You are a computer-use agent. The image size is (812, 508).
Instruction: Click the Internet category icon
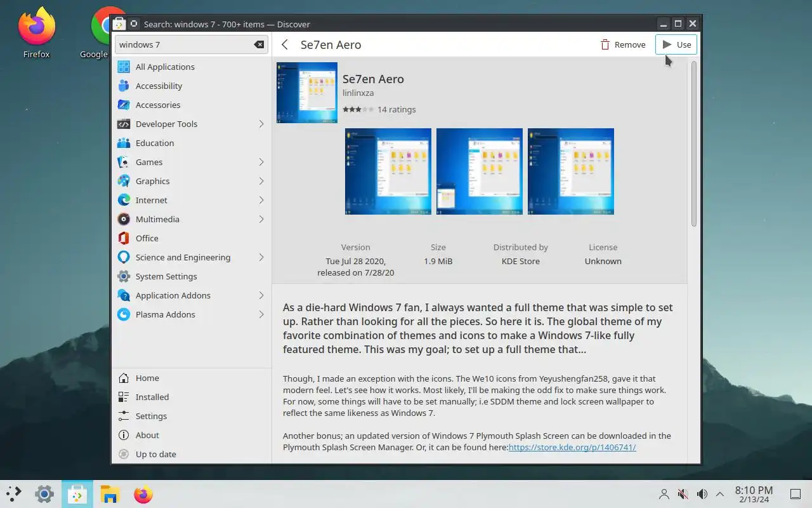(x=124, y=200)
